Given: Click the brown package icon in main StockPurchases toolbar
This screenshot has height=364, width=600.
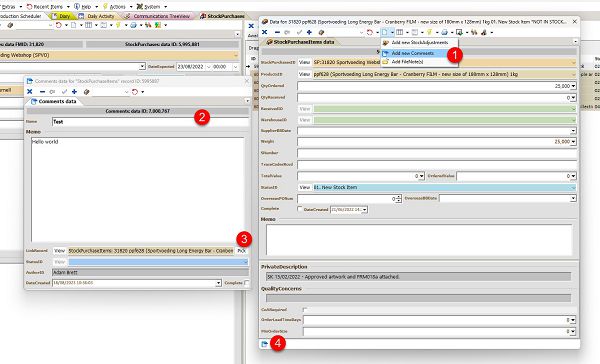Looking at the screenshot, I should tap(10, 25).
